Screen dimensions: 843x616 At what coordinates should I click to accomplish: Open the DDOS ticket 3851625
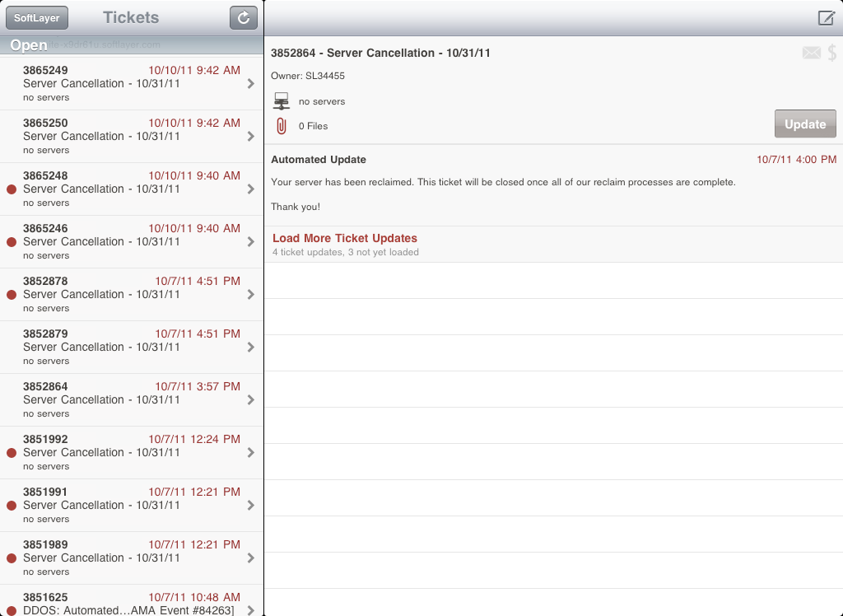click(123, 603)
